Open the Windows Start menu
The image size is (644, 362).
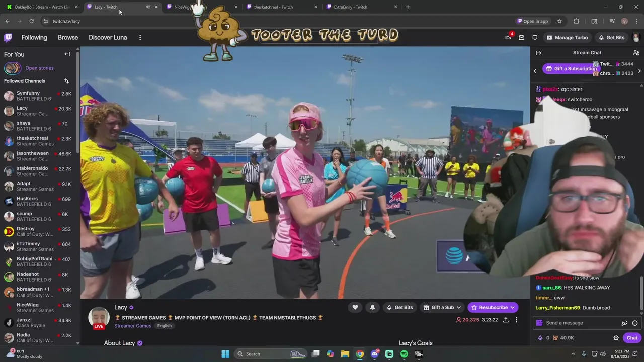point(225,354)
